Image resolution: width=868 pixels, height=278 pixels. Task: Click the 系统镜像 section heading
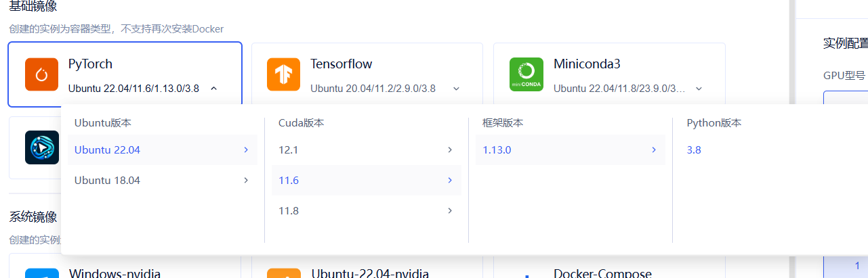tap(33, 217)
